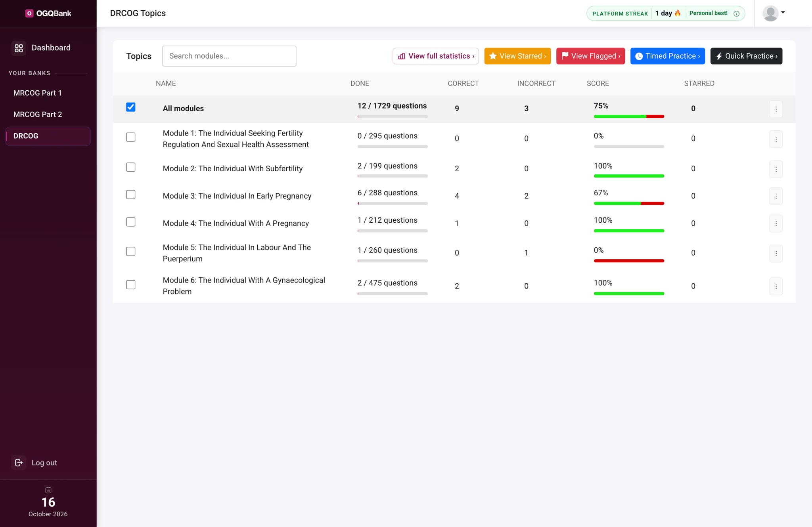Open three-dot menu for Module 5
This screenshot has height=527, width=812.
click(776, 254)
